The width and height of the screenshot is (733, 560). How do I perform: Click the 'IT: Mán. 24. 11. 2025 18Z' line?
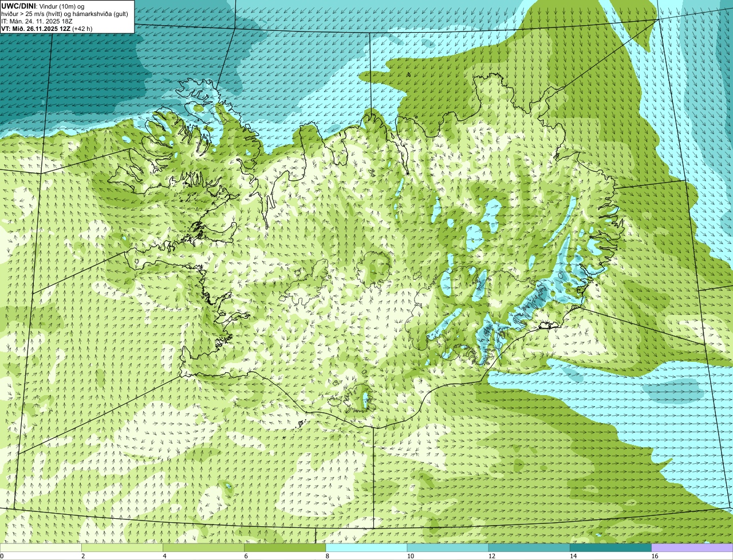(37, 21)
